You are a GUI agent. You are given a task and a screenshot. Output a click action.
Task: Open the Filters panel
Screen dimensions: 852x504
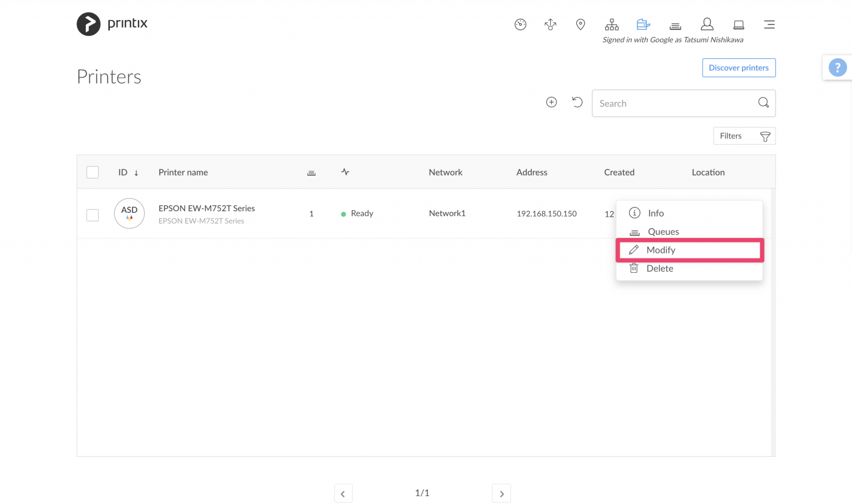coord(744,136)
